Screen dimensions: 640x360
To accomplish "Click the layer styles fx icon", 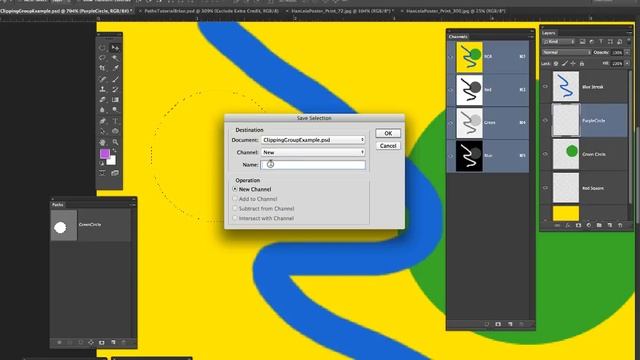I will pos(568,225).
